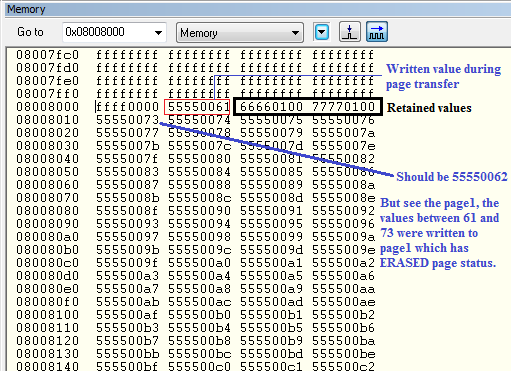Viewport: 511px width, 371px height.
Task: Click memory value 555500b6
Action: [343, 328]
